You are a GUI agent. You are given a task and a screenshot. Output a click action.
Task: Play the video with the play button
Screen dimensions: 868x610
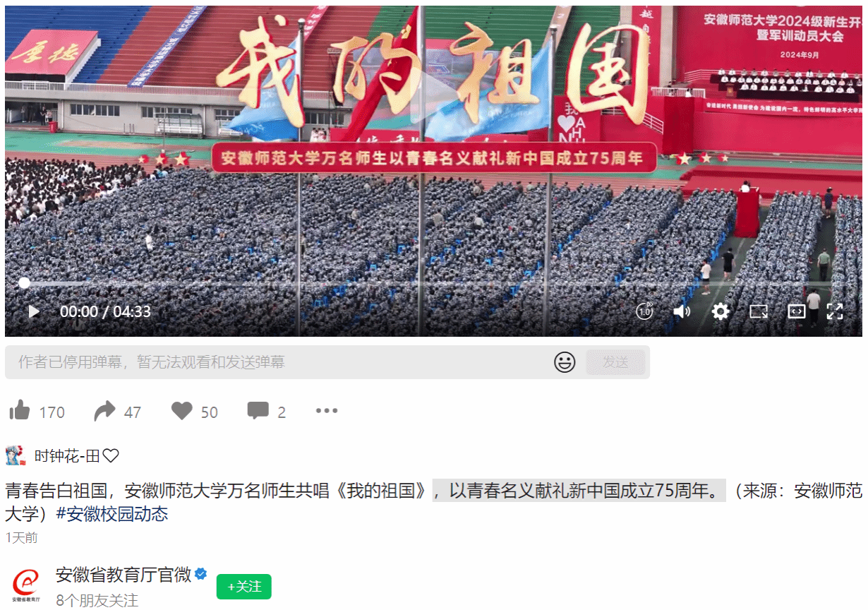pyautogui.click(x=33, y=311)
